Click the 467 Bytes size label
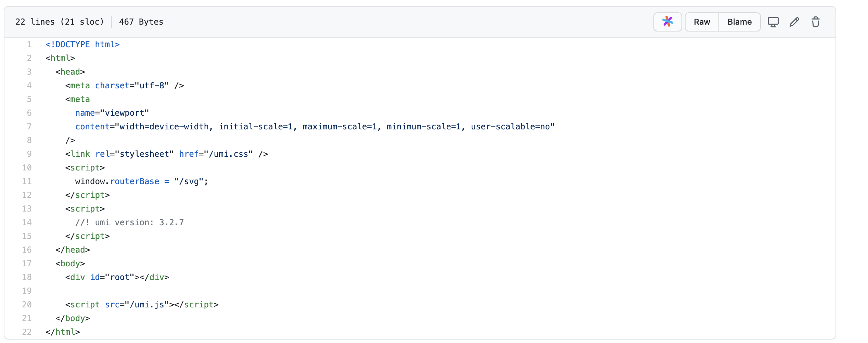Image resolution: width=868 pixels, height=343 pixels. (141, 22)
